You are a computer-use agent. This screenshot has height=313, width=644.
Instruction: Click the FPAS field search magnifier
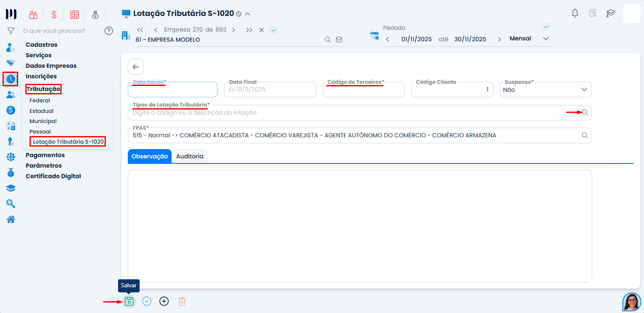click(585, 135)
